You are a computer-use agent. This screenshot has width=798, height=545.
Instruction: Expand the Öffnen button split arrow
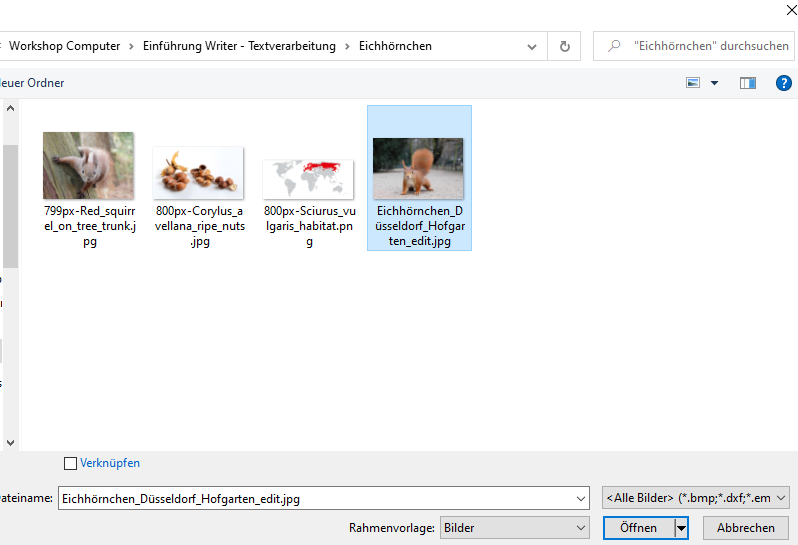pyautogui.click(x=682, y=528)
